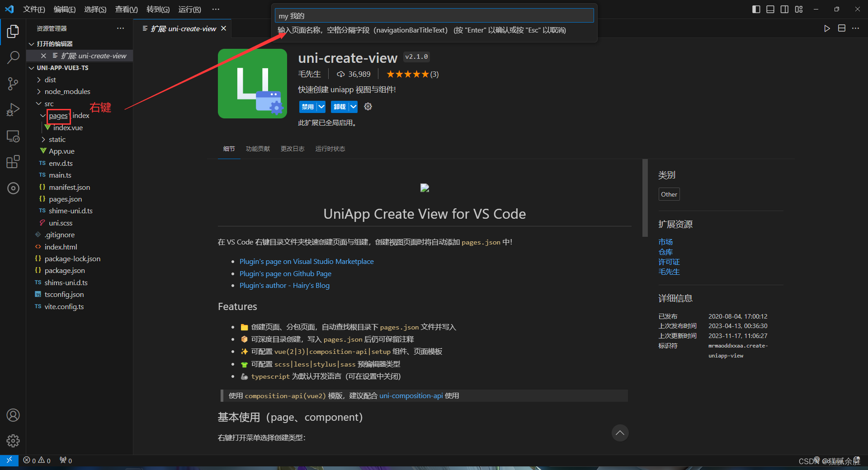
Task: Toggle the primary side bar layout icon
Action: click(756, 9)
